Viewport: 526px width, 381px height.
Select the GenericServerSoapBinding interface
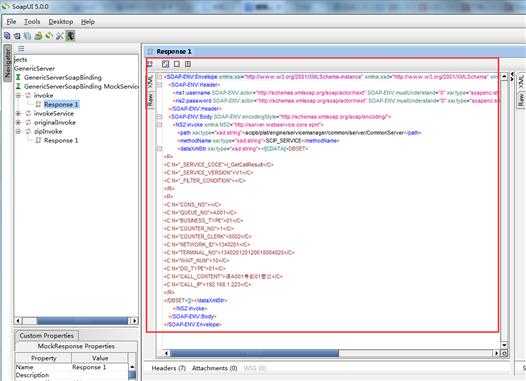coord(63,77)
